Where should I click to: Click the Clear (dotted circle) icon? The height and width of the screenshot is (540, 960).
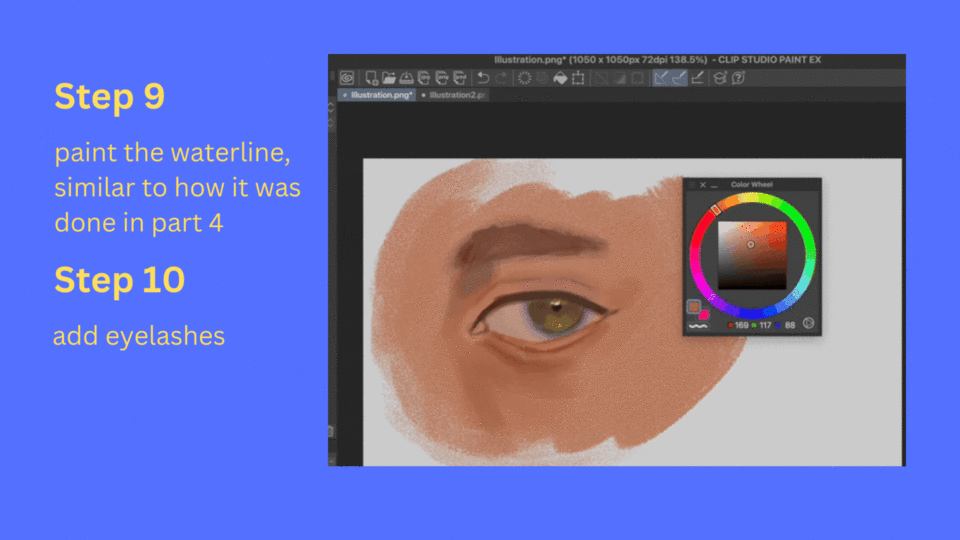(525, 78)
